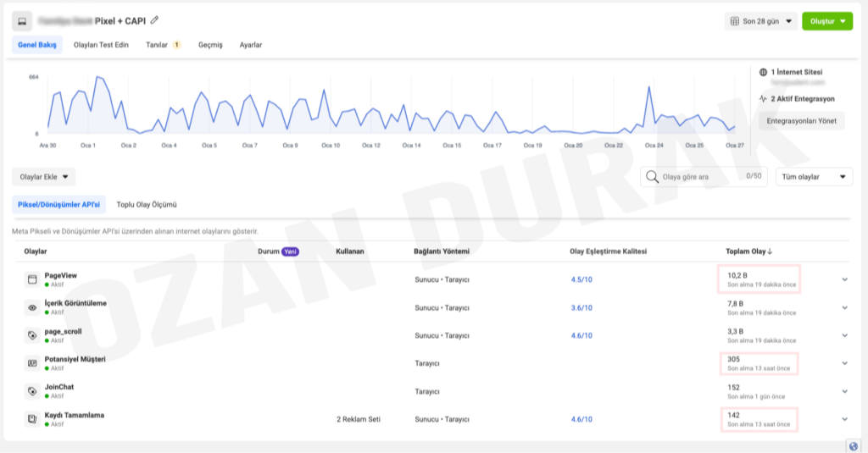The height and width of the screenshot is (453, 868).
Task: Click the İçerik Görüntüleme event name
Action: point(75,303)
